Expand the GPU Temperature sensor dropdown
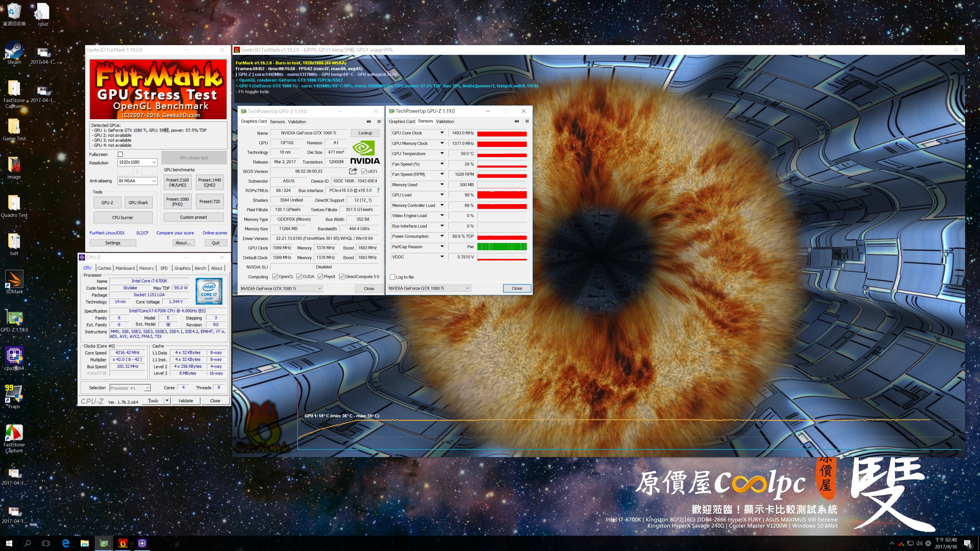Image resolution: width=980 pixels, height=551 pixels. (442, 154)
